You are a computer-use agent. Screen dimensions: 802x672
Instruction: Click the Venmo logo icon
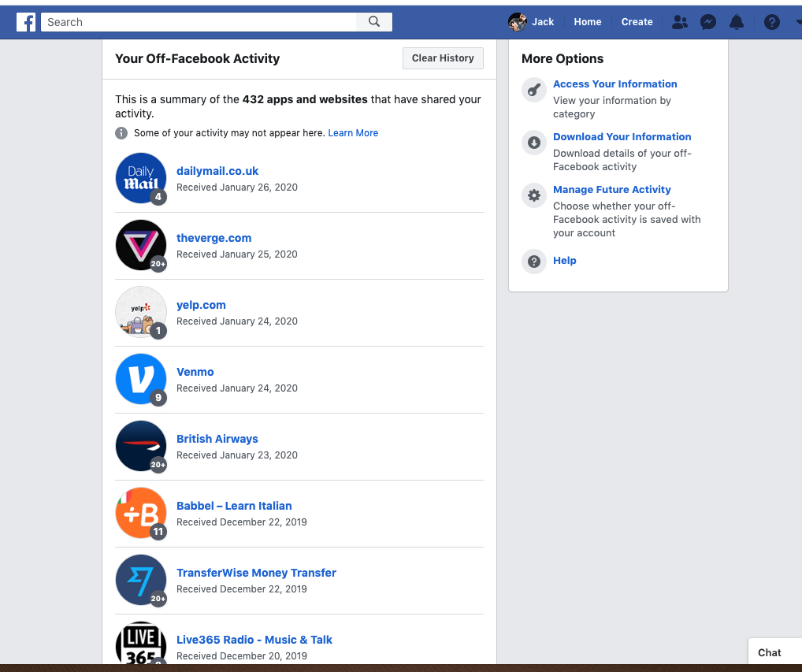(x=141, y=379)
